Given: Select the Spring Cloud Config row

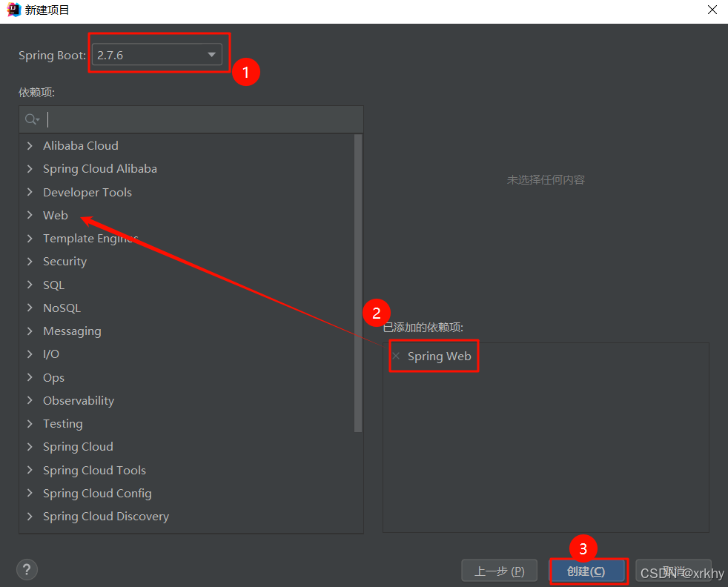Looking at the screenshot, I should coord(187,494).
